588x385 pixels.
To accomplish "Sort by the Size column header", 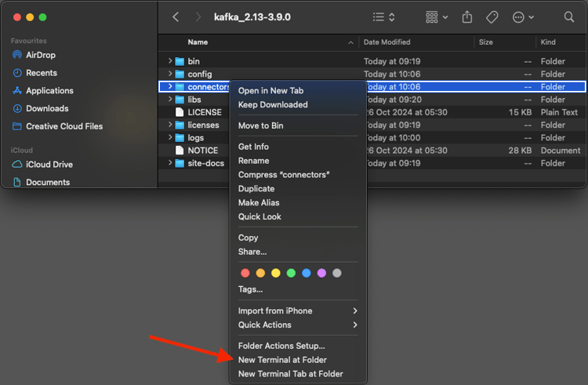I will 485,42.
